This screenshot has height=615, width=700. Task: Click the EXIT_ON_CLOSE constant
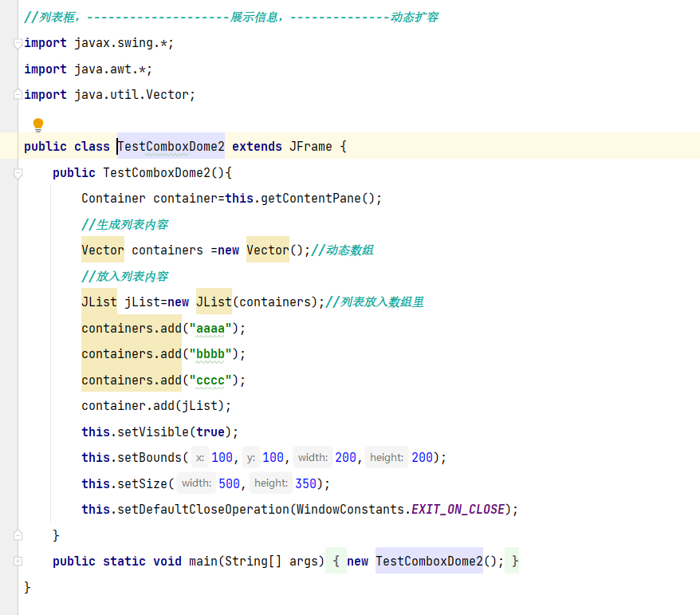click(x=458, y=509)
